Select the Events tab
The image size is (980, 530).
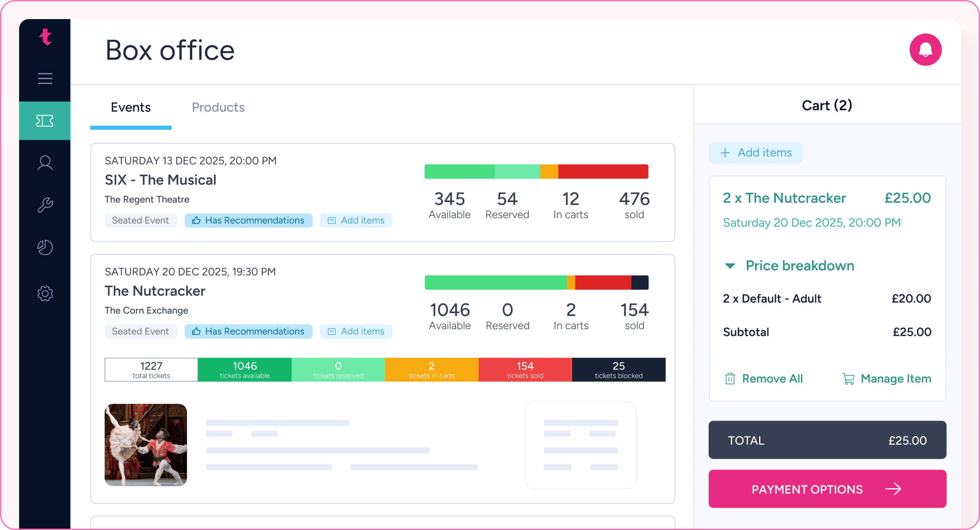pyautogui.click(x=131, y=107)
